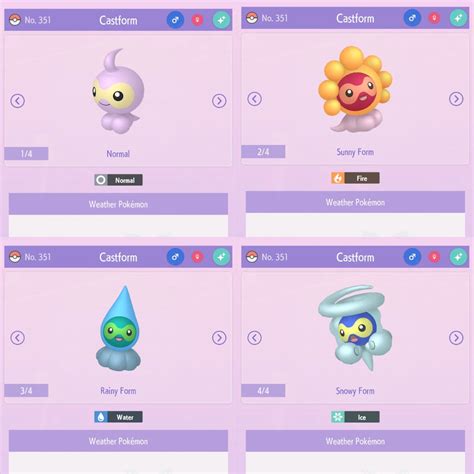Advance to next form from Rainy Form

(219, 338)
